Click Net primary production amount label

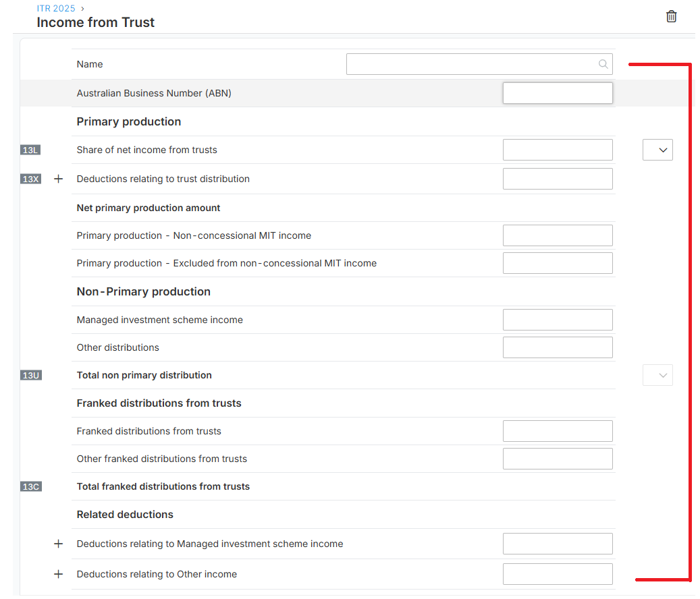149,208
